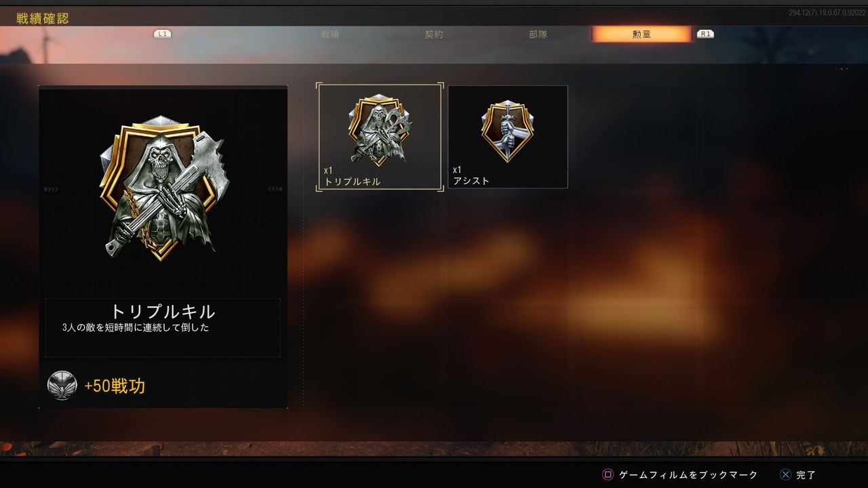The width and height of the screenshot is (868, 488).
Task: Select the トリプルキル medal thumbnail
Action: point(380,138)
